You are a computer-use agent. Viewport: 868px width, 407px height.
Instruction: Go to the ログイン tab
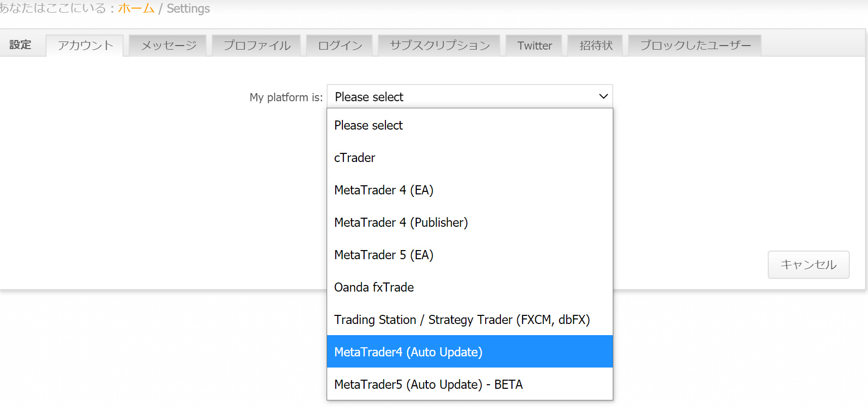340,46
